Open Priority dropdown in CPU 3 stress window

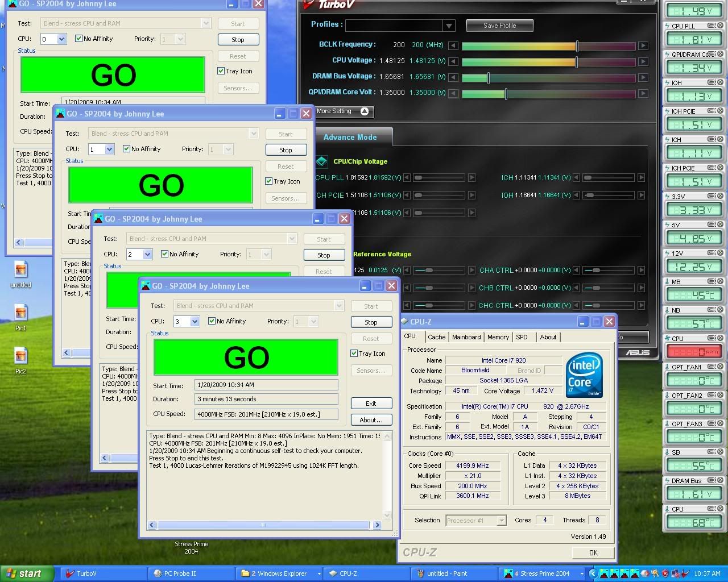[313, 322]
